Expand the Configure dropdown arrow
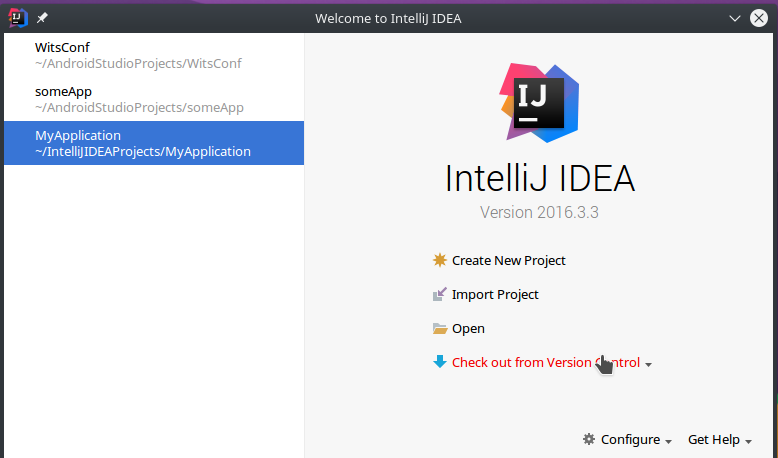This screenshot has height=458, width=778. pyautogui.click(x=668, y=442)
